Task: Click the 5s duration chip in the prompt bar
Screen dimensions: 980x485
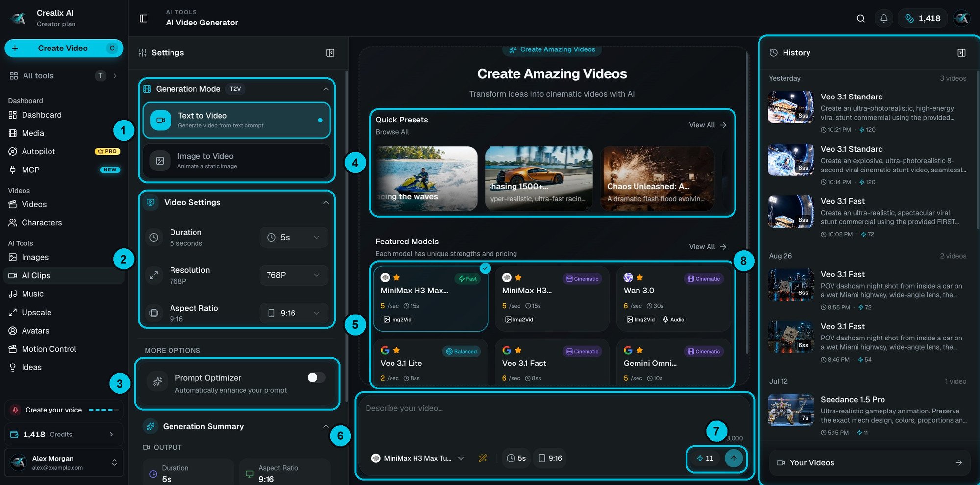Action: pos(516,458)
